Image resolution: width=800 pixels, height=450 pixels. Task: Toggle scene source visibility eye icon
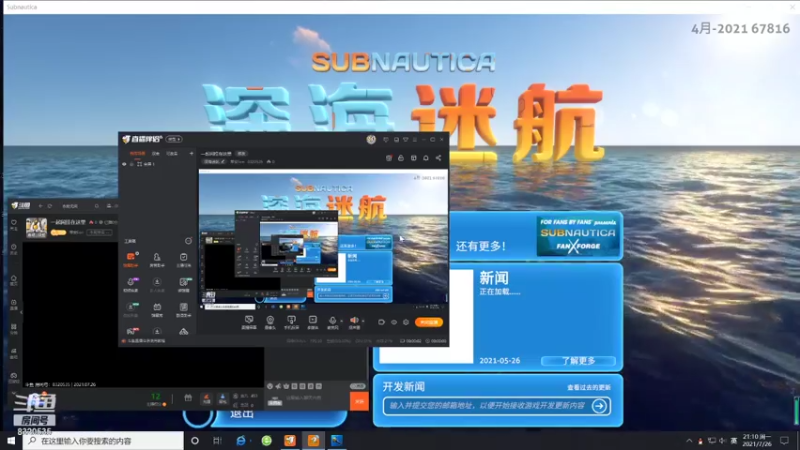124,164
